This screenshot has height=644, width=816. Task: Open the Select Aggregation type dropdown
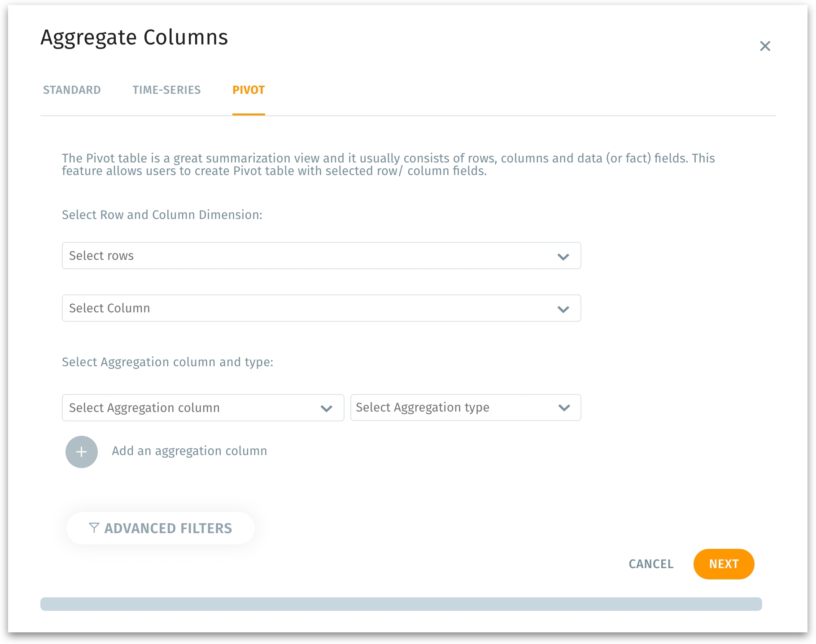453,407
